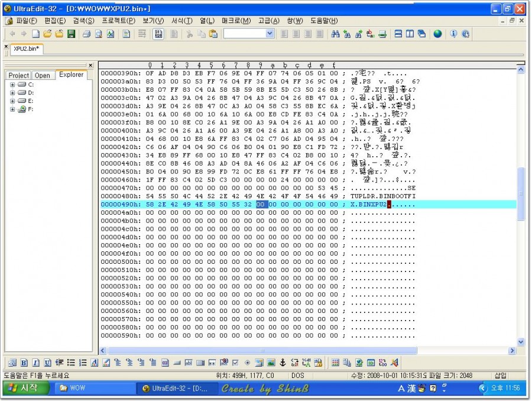The image size is (532, 401).
Task: Click the cascade windows icon
Action: [421, 34]
